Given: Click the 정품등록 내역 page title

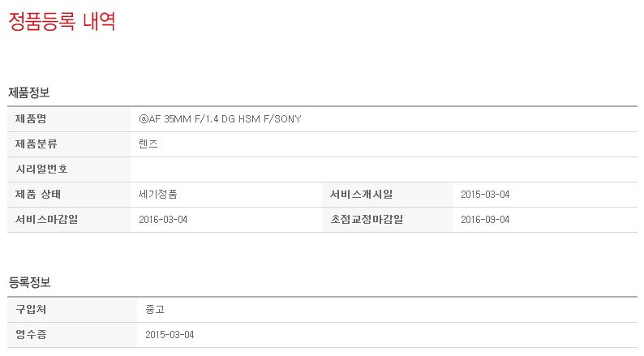Looking at the screenshot, I should pos(62,21).
